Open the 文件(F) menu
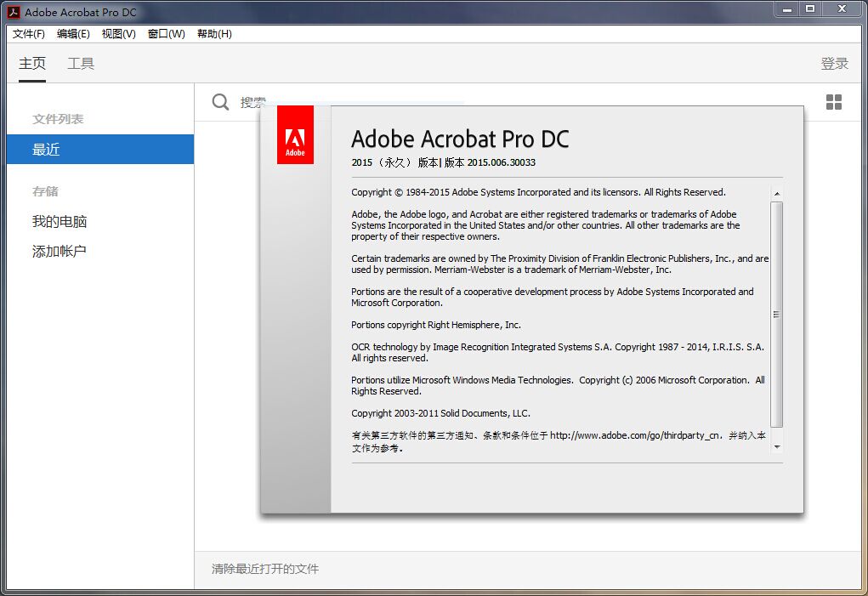This screenshot has height=596, width=868. (29, 34)
